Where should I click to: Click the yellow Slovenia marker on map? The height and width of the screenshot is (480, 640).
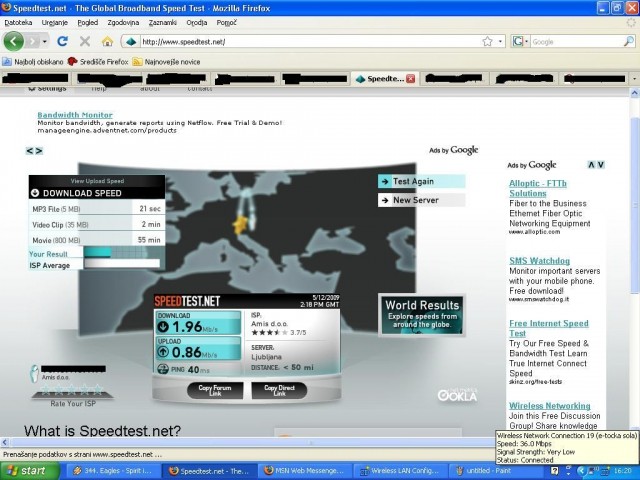[240, 225]
